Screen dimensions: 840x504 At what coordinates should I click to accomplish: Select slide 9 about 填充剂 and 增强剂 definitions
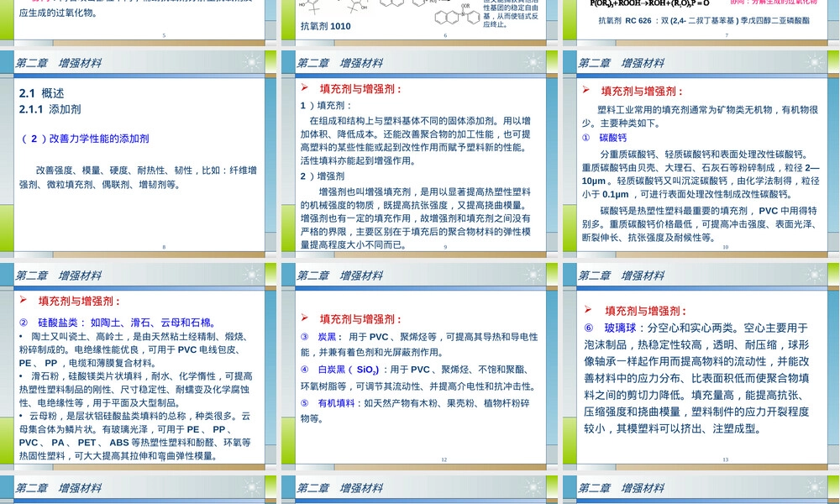(x=419, y=154)
